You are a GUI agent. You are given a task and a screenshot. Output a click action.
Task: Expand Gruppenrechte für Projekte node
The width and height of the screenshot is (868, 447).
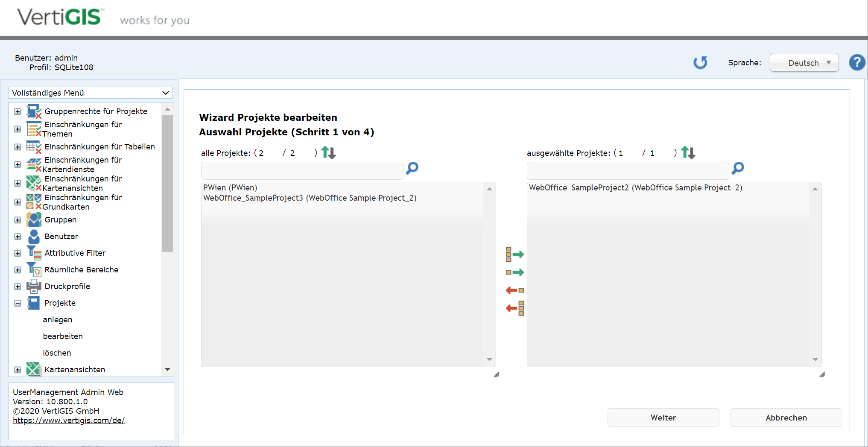(x=18, y=111)
